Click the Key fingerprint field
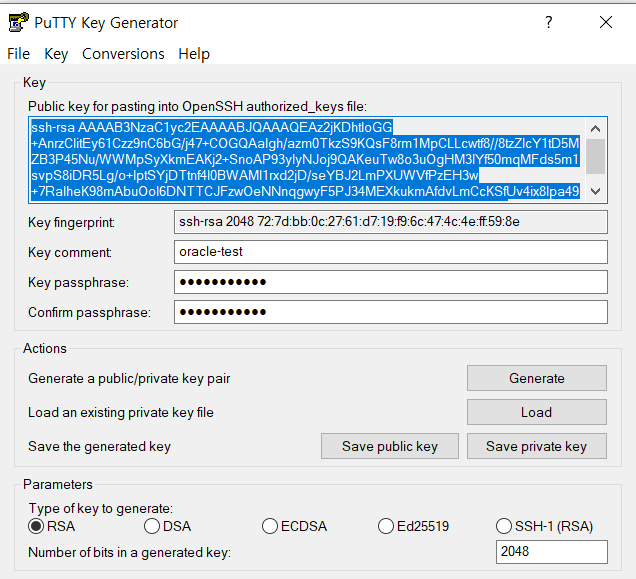This screenshot has height=579, width=636. pos(391,222)
